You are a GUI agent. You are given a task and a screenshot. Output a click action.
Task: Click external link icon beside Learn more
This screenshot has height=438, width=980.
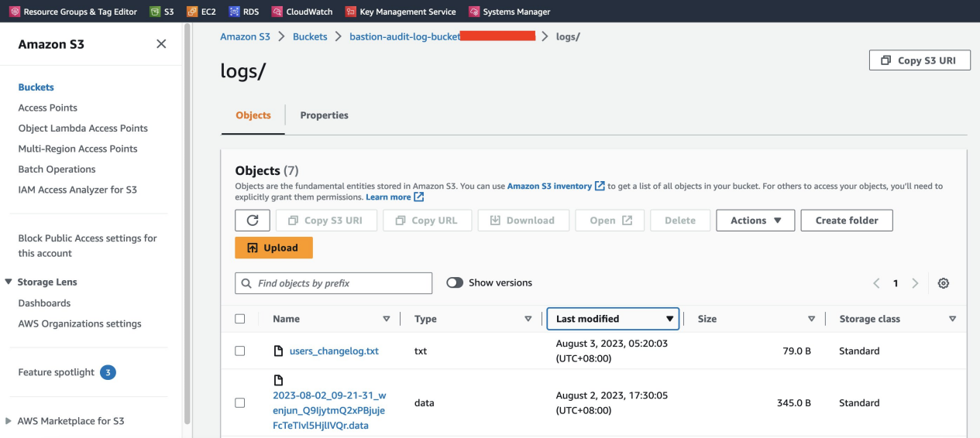click(419, 197)
